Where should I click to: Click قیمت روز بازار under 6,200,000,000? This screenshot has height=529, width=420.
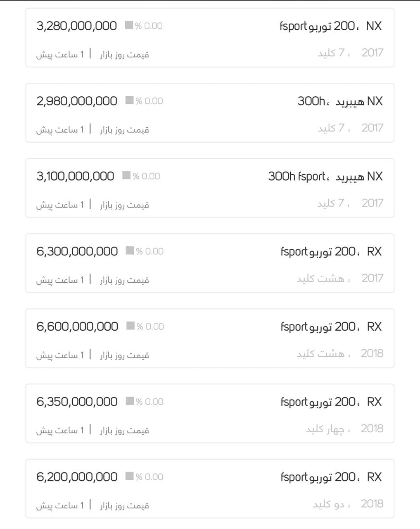(x=124, y=505)
